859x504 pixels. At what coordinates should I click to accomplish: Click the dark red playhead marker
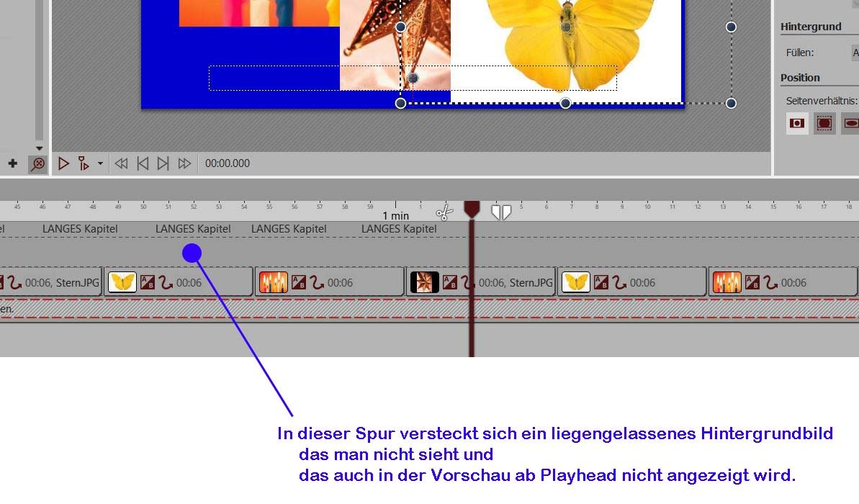click(x=472, y=210)
